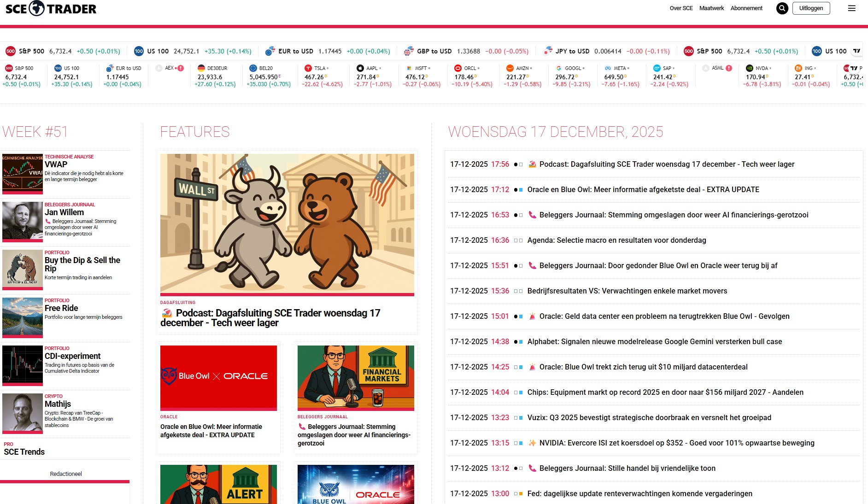Open the Free Ride portfolio link
The image size is (868, 504).
coord(61,308)
